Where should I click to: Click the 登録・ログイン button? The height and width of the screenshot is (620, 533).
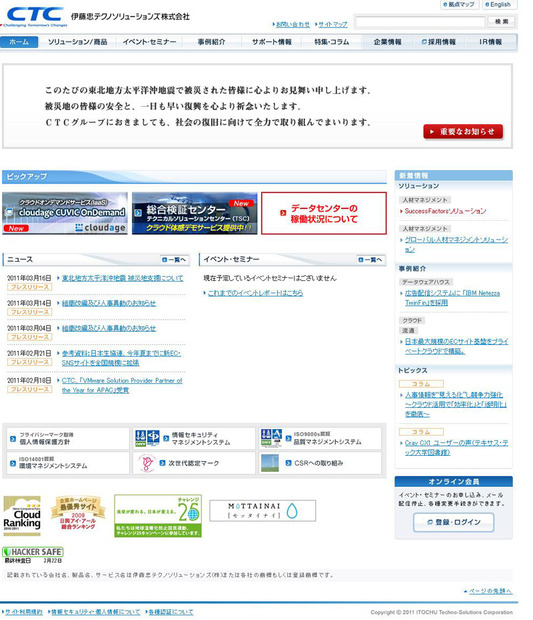454,522
